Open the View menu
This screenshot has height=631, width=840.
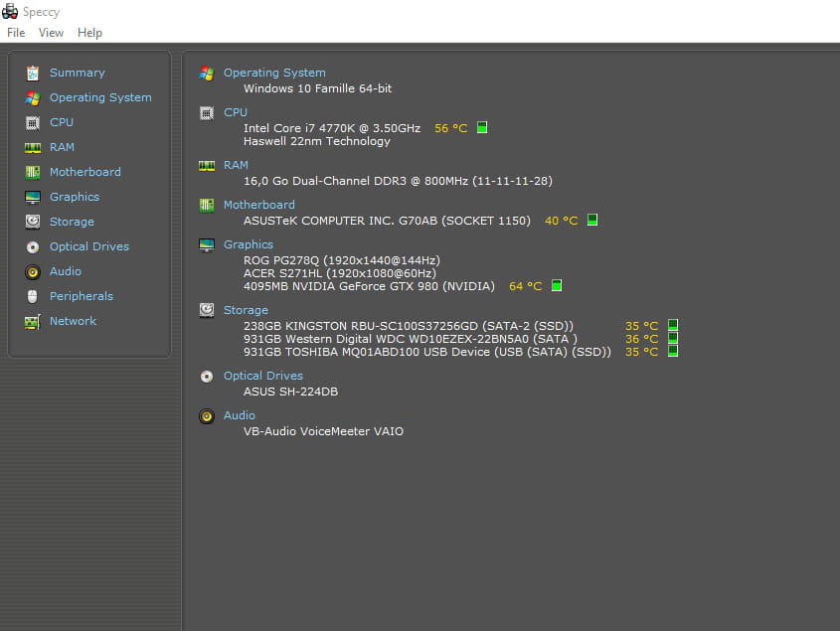[x=51, y=33]
